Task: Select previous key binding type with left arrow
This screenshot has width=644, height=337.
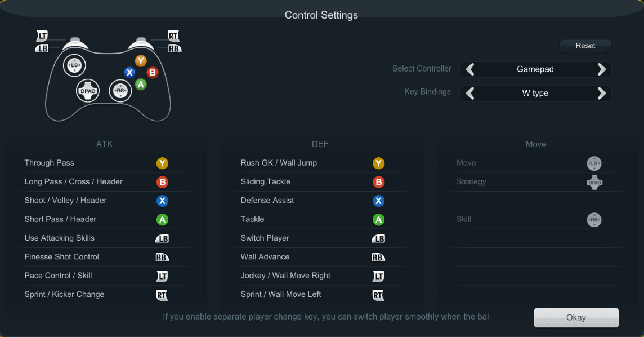Action: (470, 94)
